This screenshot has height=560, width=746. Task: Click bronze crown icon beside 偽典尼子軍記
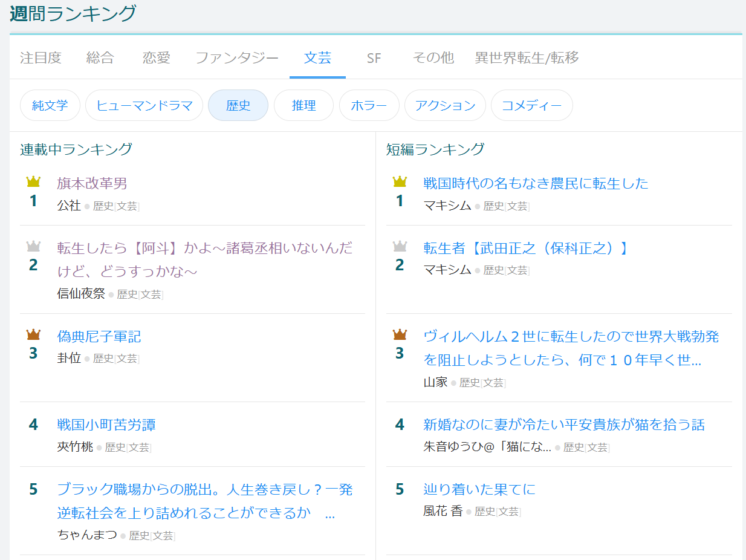(33, 334)
